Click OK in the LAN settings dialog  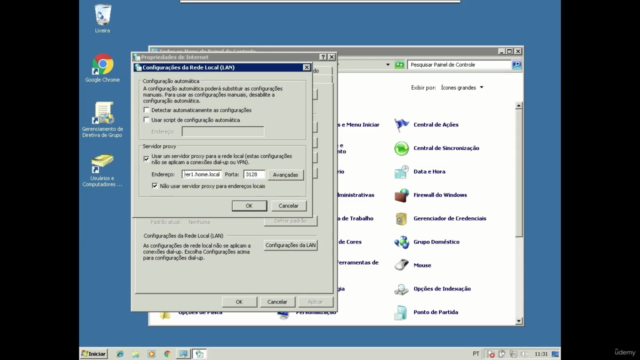point(249,206)
